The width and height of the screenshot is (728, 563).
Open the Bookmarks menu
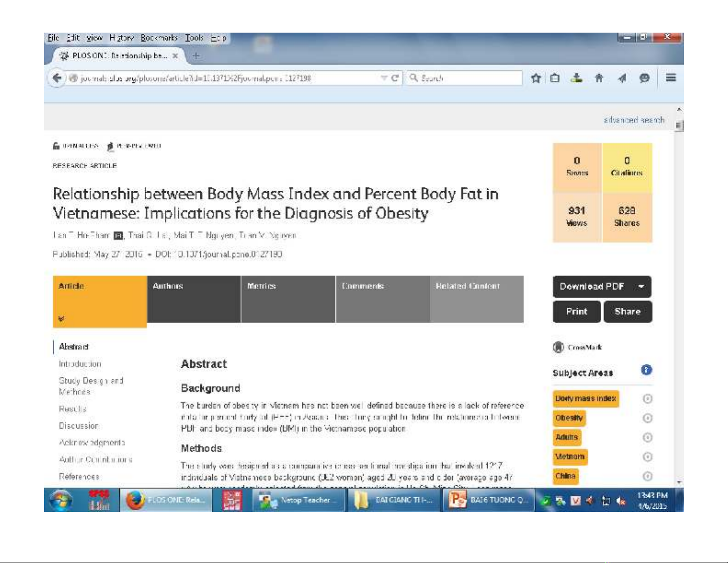(x=159, y=38)
